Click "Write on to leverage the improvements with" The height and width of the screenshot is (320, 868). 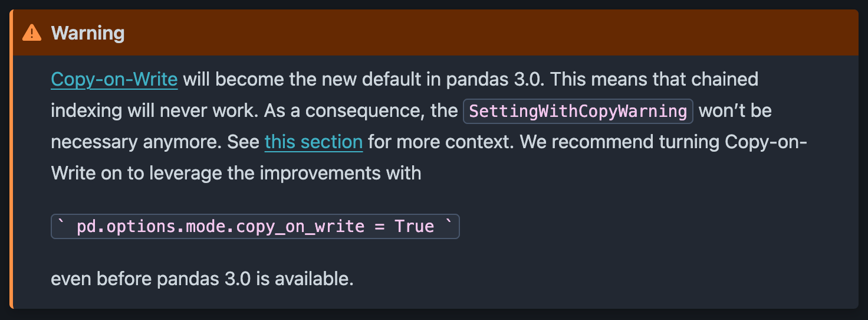tap(236, 173)
